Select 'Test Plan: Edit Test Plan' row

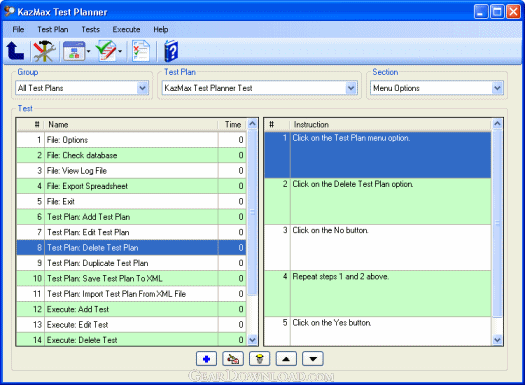point(131,232)
